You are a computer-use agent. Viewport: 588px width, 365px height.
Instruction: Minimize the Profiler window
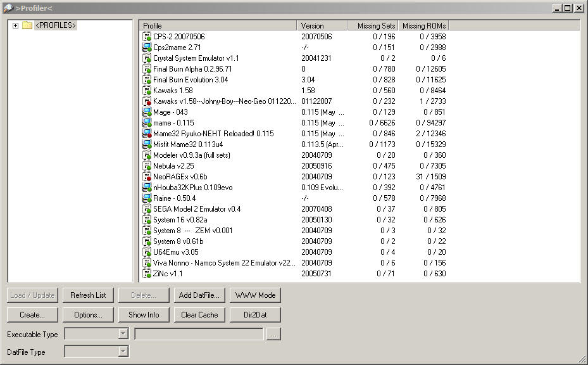[558, 8]
